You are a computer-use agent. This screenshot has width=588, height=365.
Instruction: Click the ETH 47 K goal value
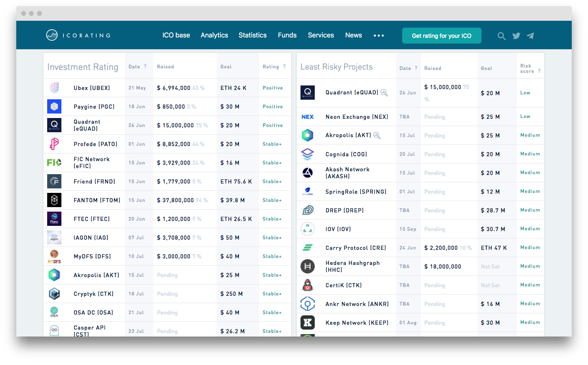(494, 248)
